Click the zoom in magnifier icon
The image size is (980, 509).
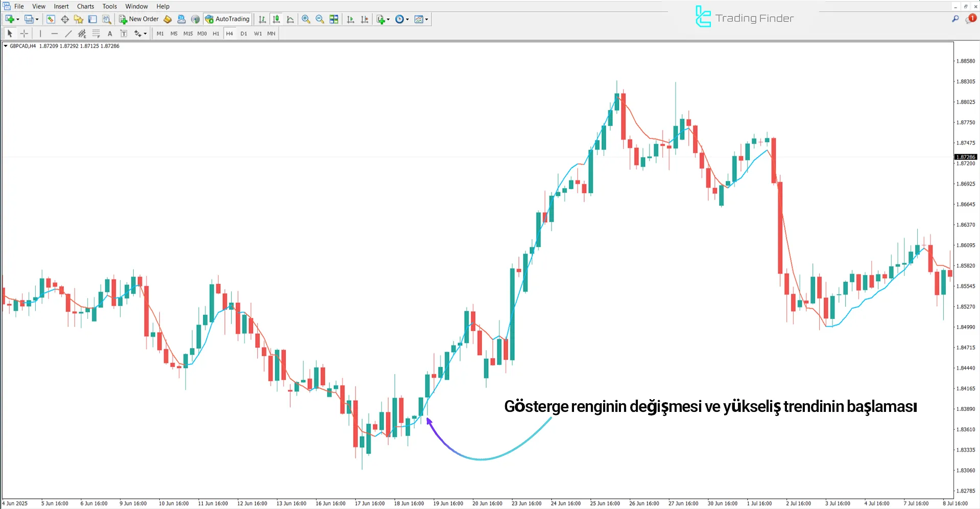click(x=306, y=19)
